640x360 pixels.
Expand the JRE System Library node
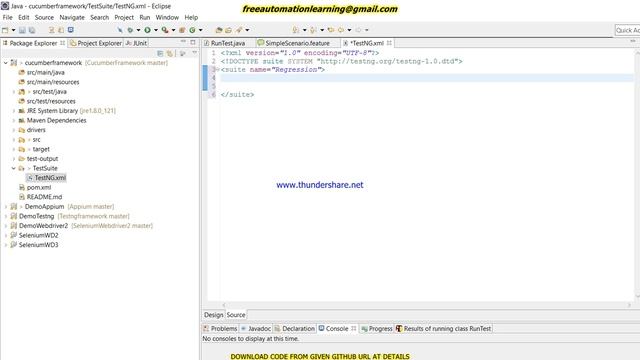(13, 111)
